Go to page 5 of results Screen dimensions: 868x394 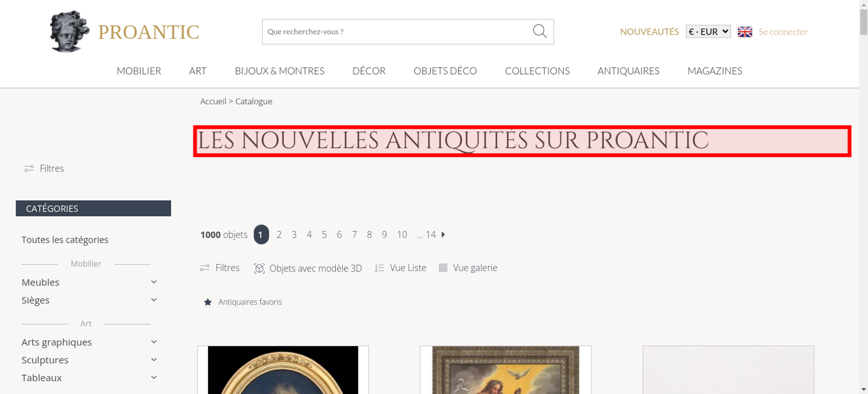[x=324, y=235]
